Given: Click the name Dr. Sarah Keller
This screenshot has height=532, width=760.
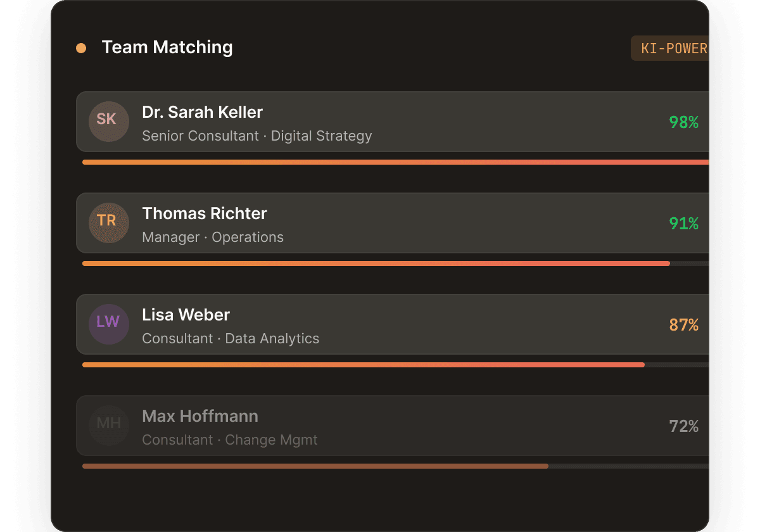Looking at the screenshot, I should pyautogui.click(x=203, y=112).
